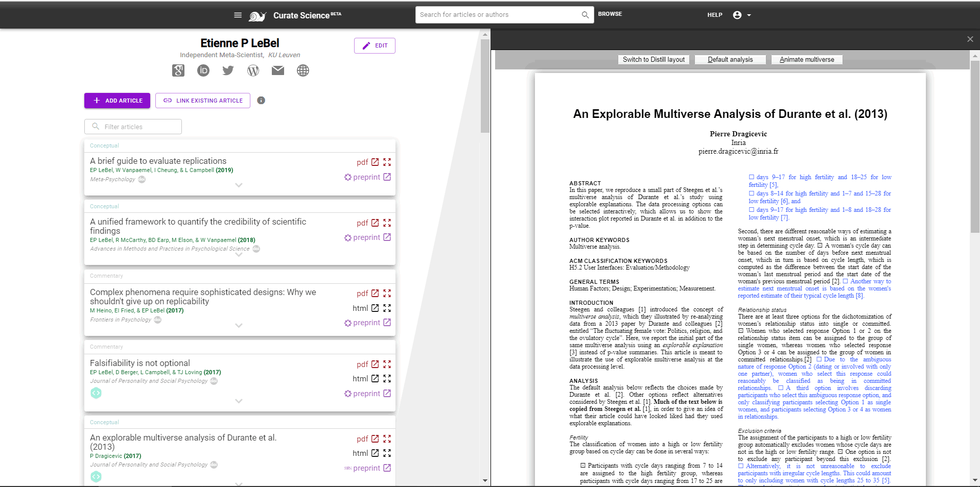Close the embedded article viewer panel
This screenshot has height=487, width=980.
[970, 39]
